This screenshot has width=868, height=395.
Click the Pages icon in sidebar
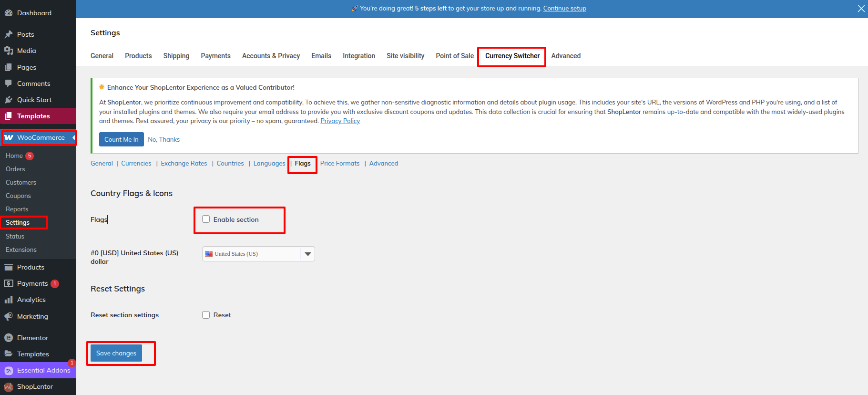coord(9,67)
